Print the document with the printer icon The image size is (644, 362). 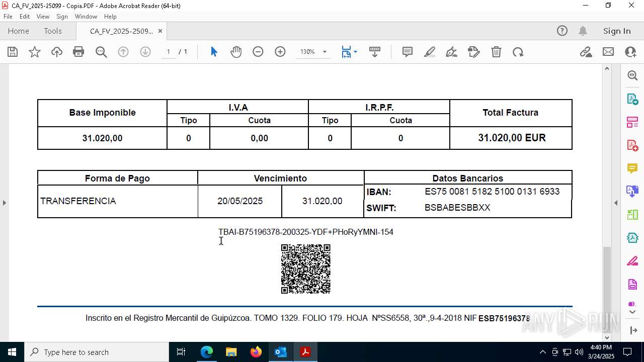78,52
